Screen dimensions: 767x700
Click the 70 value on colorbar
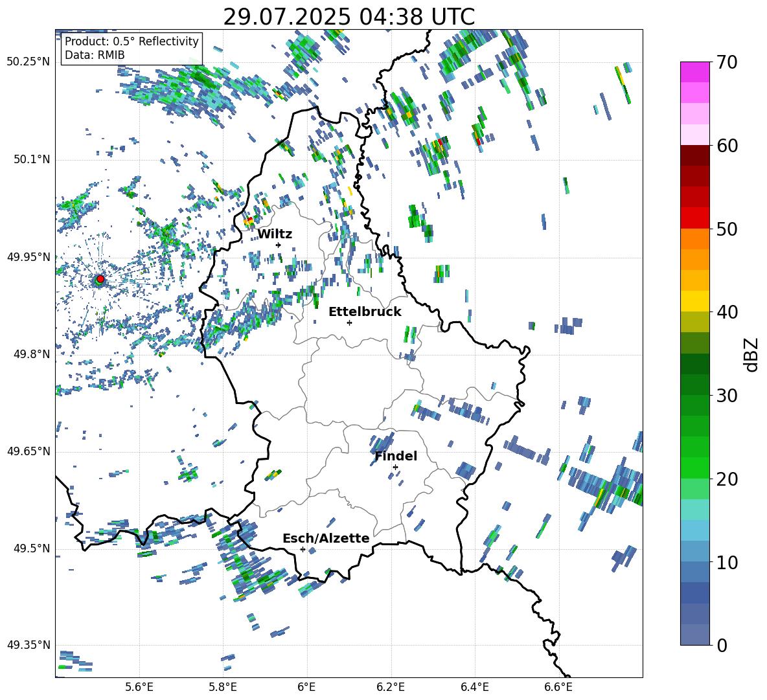click(x=727, y=63)
